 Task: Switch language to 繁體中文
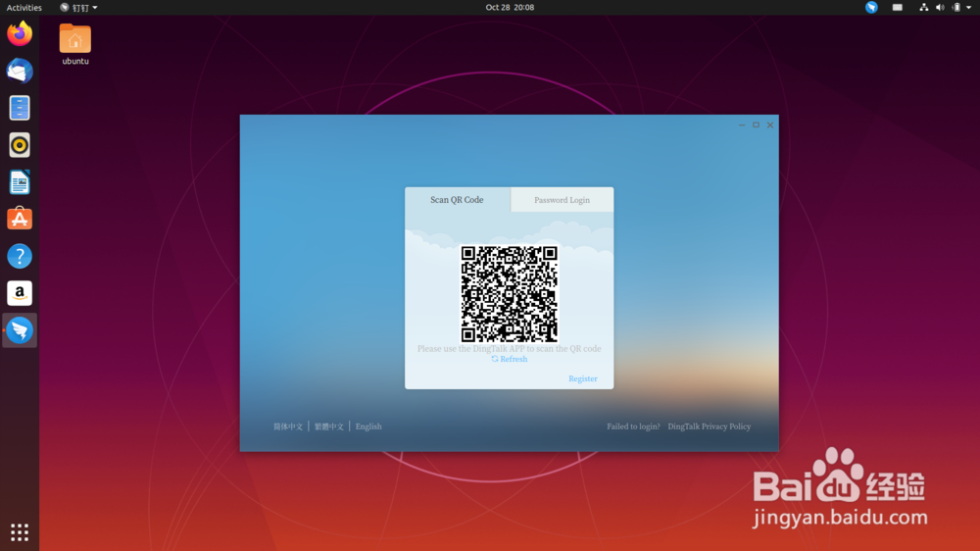click(328, 426)
